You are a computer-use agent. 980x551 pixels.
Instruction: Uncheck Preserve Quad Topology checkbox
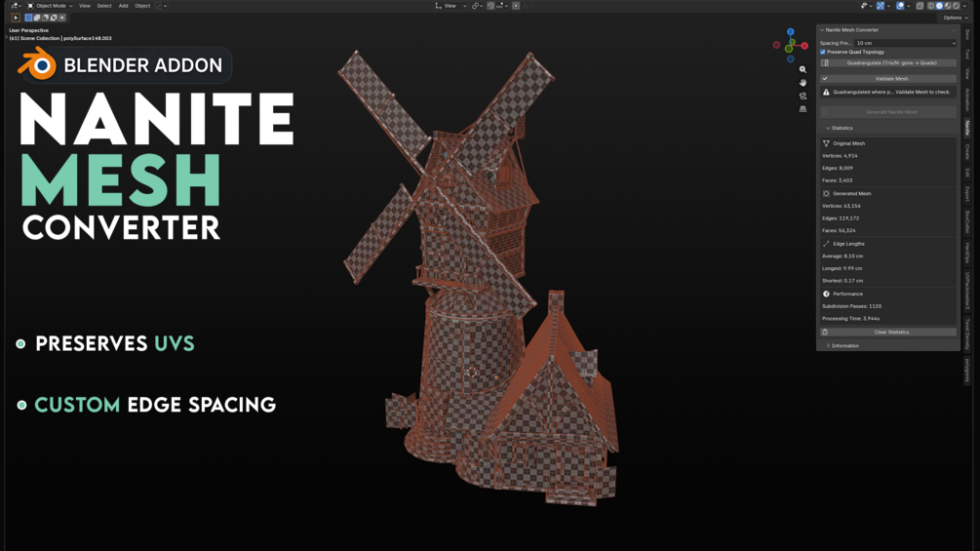coord(823,52)
